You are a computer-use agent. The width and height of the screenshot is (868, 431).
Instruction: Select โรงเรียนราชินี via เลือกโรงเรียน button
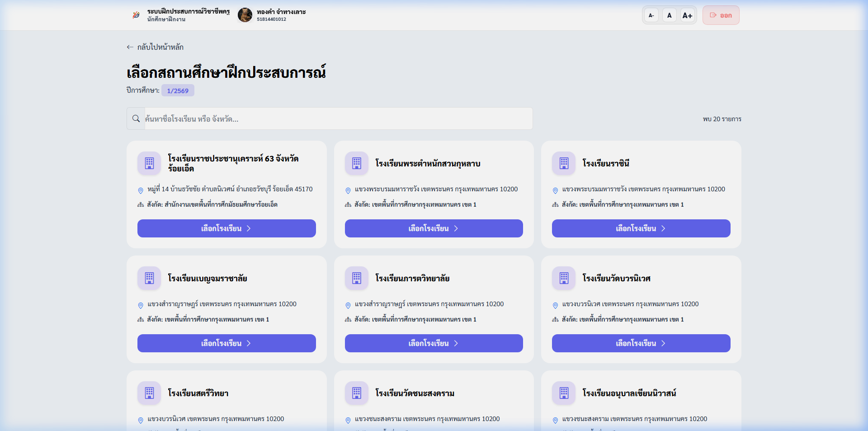641,228
